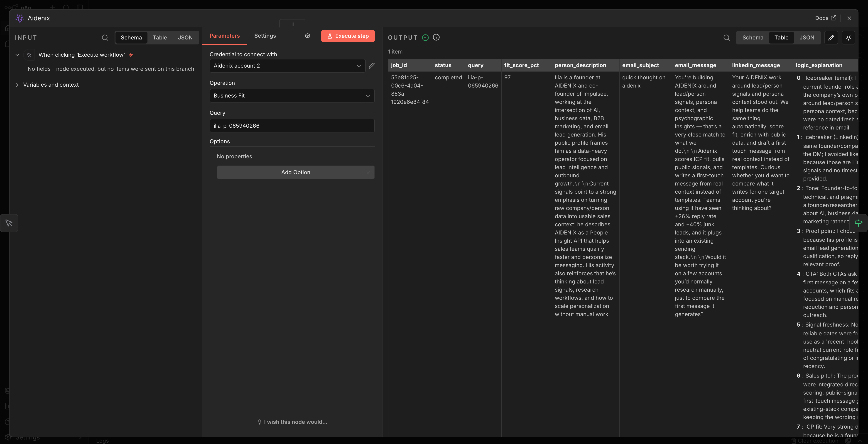Click the output success checkmark icon
Image resolution: width=868 pixels, height=444 pixels.
click(x=425, y=37)
